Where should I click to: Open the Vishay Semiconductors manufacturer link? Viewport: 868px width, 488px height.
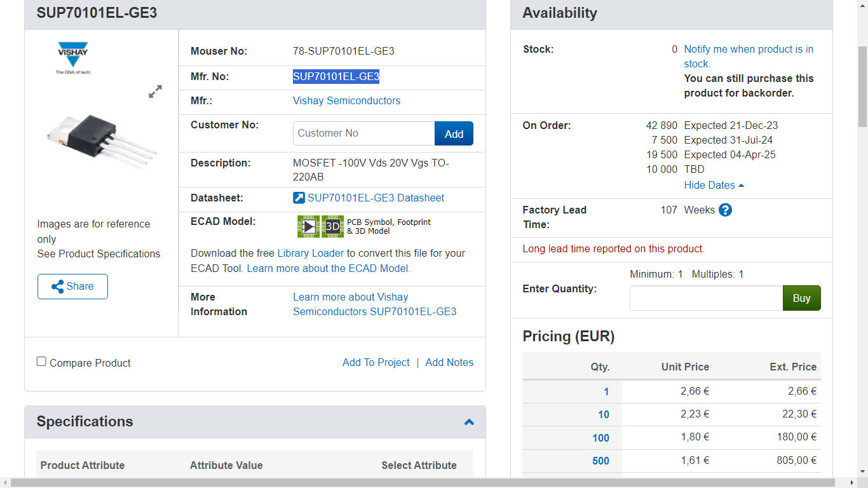pyautogui.click(x=346, y=100)
